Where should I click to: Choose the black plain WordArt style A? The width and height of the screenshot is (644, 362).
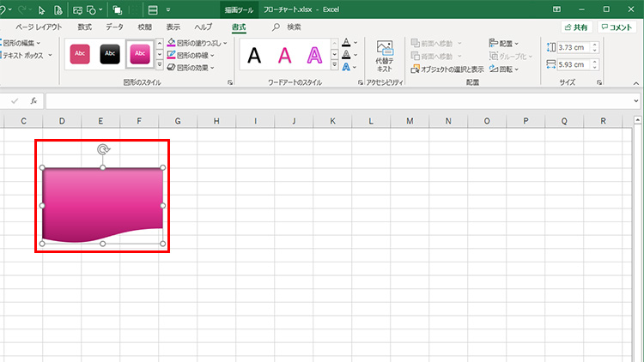tap(254, 56)
